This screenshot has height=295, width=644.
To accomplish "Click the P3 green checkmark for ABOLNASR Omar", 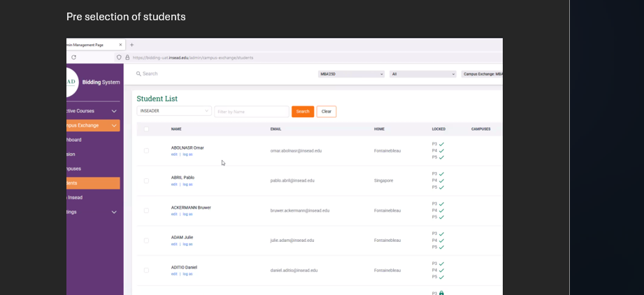I will point(441,144).
